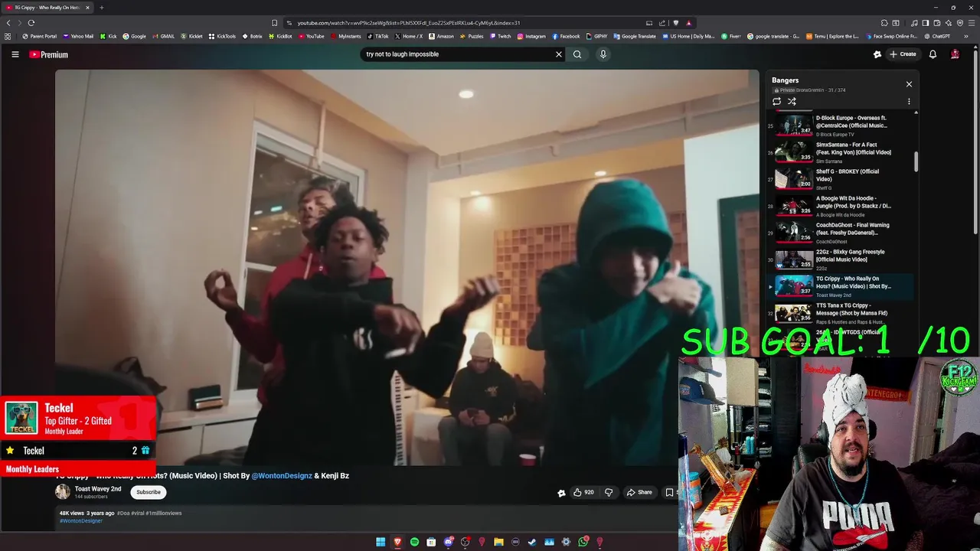The height and width of the screenshot is (551, 980).
Task: Open Toast Wavey 2nd channel name
Action: 98,488
